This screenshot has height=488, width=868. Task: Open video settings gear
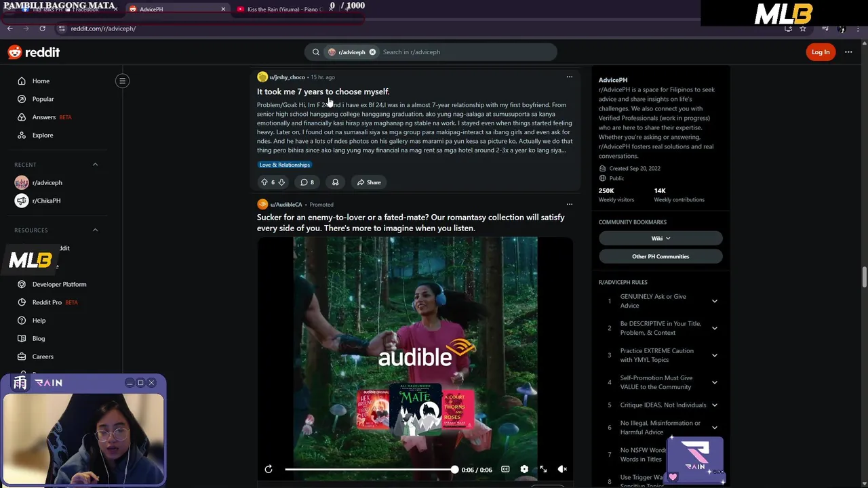524,469
